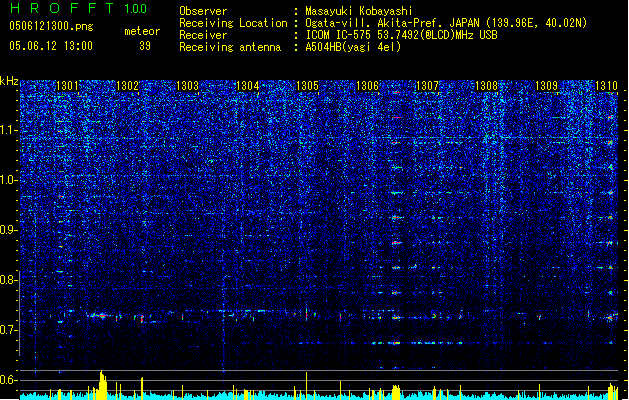Screen dimensions: 629x400
Task: Click the meteor count value 39
Action: [145, 46]
